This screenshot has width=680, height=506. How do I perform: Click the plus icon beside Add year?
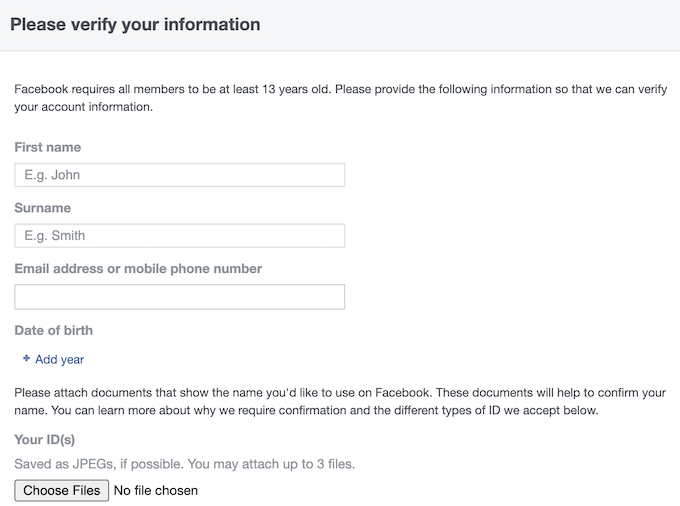pyautogui.click(x=26, y=358)
